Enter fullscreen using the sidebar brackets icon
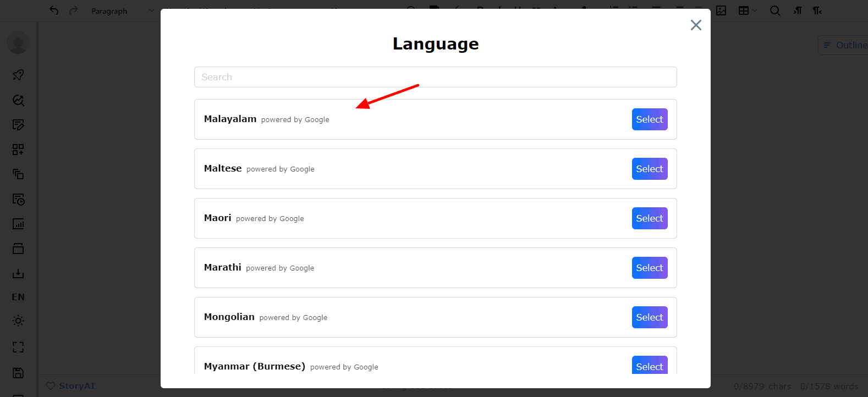The width and height of the screenshot is (868, 397). (18, 347)
